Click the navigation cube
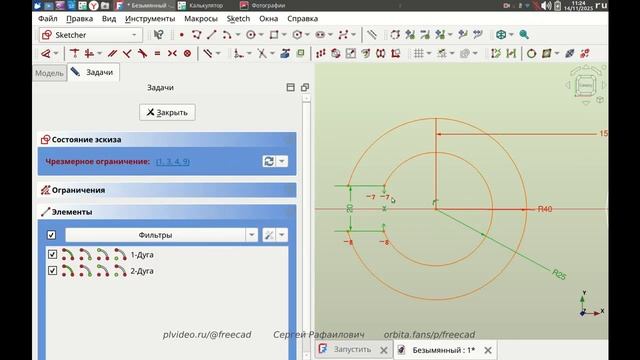 (x=586, y=85)
